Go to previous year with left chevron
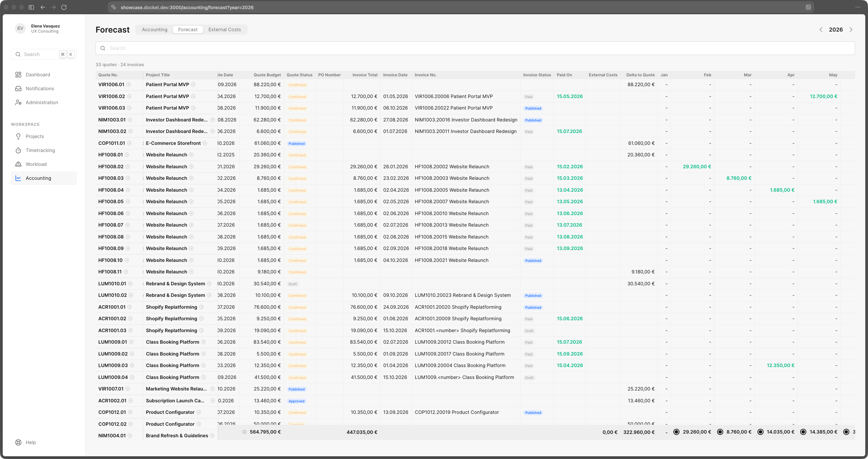Image resolution: width=868 pixels, height=459 pixels. 821,30
